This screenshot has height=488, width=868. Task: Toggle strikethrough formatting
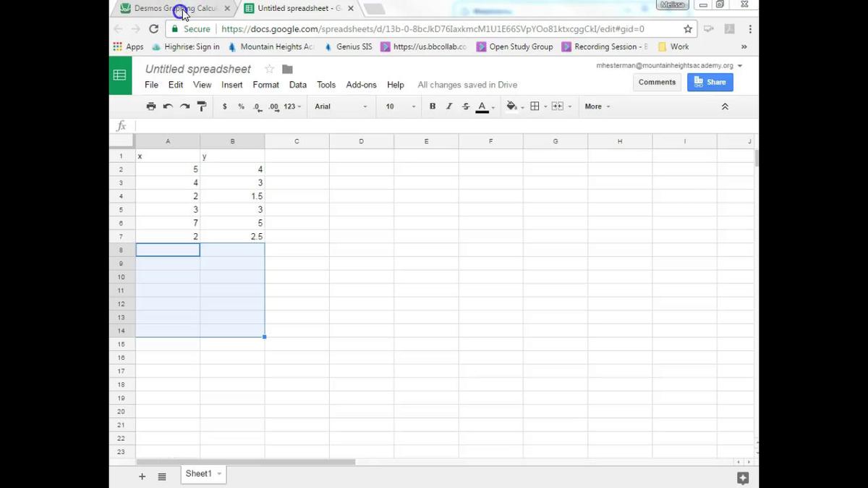point(466,106)
